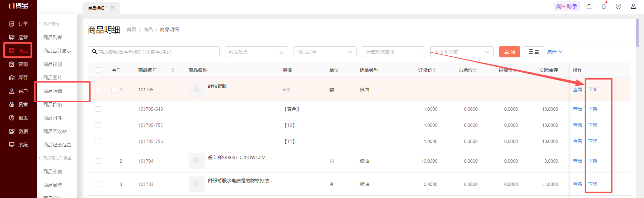Go to 商品品牌 submenu
This screenshot has width=644, height=198.
53,185
